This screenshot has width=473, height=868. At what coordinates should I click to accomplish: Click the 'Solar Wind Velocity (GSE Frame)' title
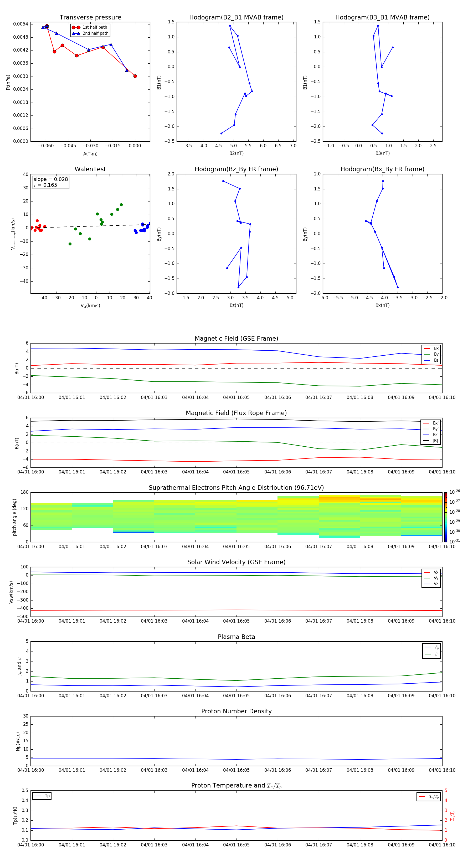click(x=236, y=562)
